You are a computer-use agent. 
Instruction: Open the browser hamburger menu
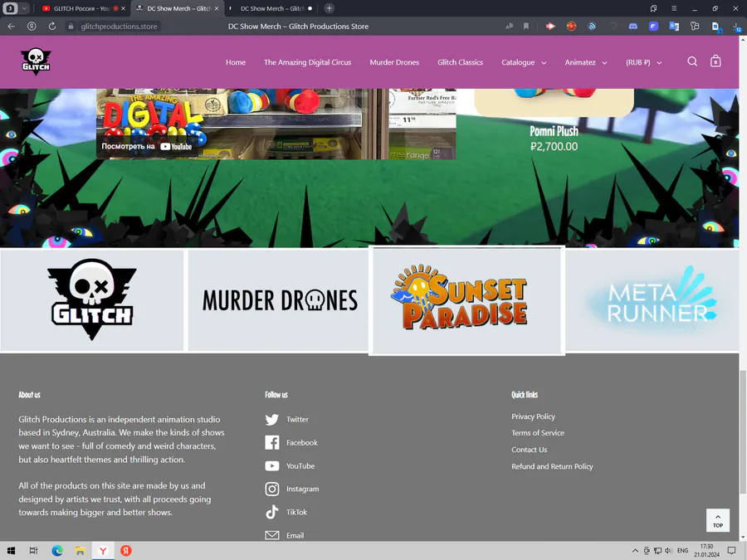click(674, 8)
